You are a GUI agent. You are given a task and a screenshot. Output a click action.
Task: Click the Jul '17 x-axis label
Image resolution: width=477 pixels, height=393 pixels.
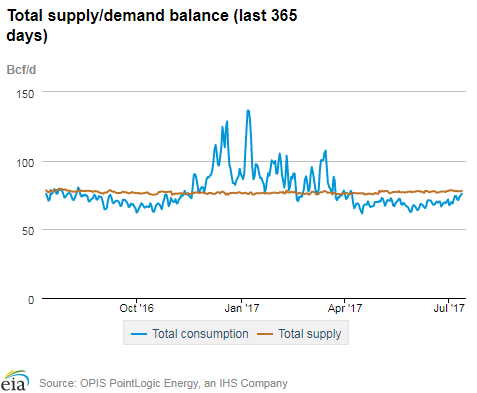click(x=449, y=308)
